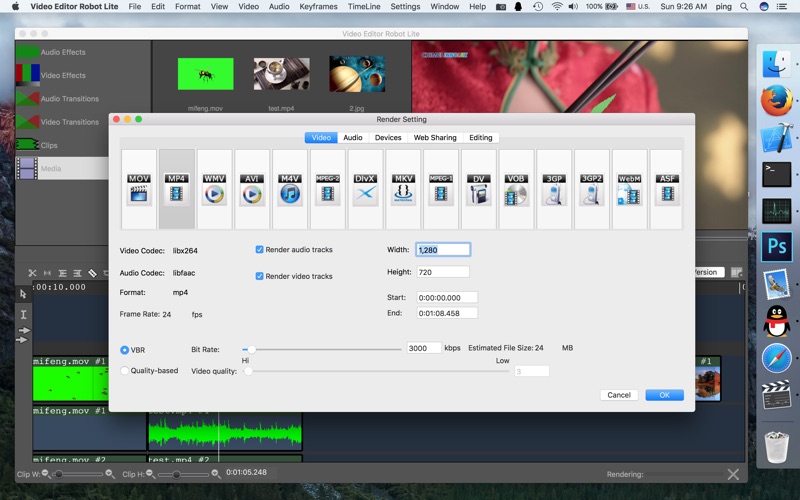Switch to the Web Sharing tab
The width and height of the screenshot is (800, 500).
coord(435,138)
